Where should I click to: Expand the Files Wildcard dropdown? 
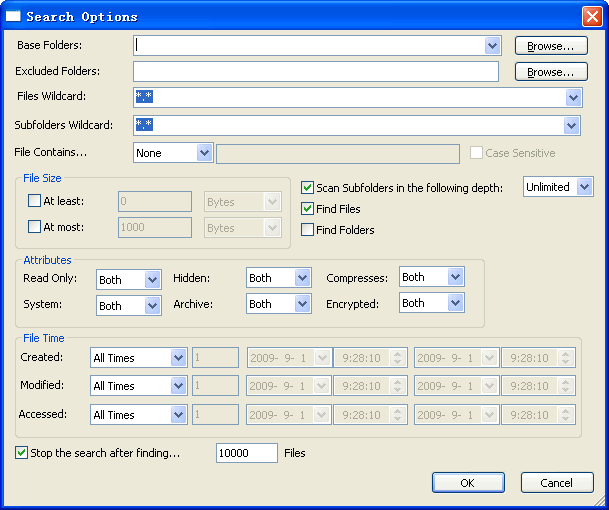573,97
